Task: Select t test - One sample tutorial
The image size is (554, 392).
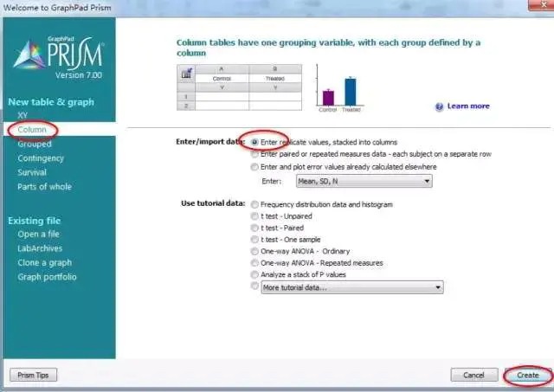Action: tap(254, 240)
